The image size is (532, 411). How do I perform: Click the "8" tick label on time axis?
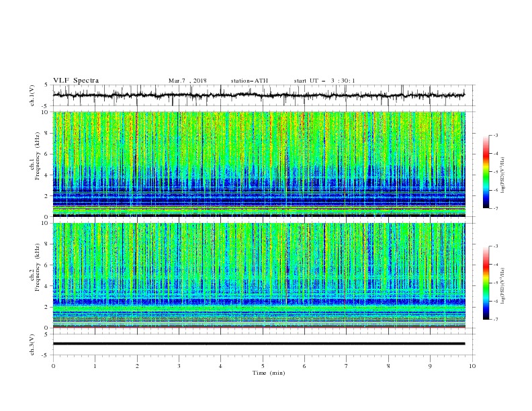[x=388, y=366]
